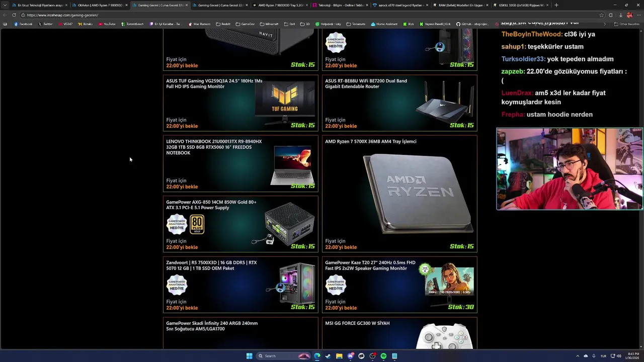Open Spotify from the taskbar

383,356
